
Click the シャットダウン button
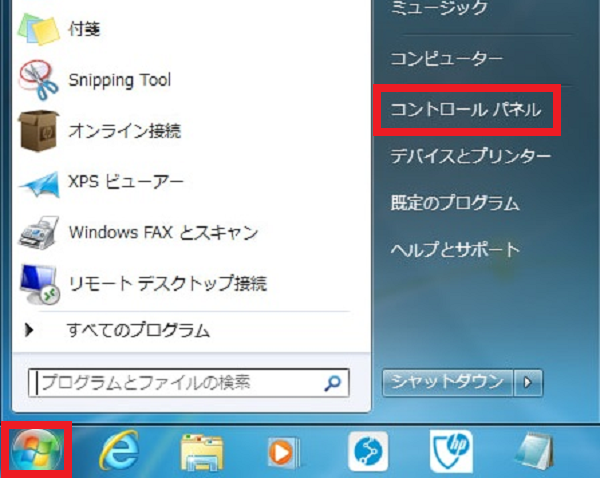[x=448, y=382]
